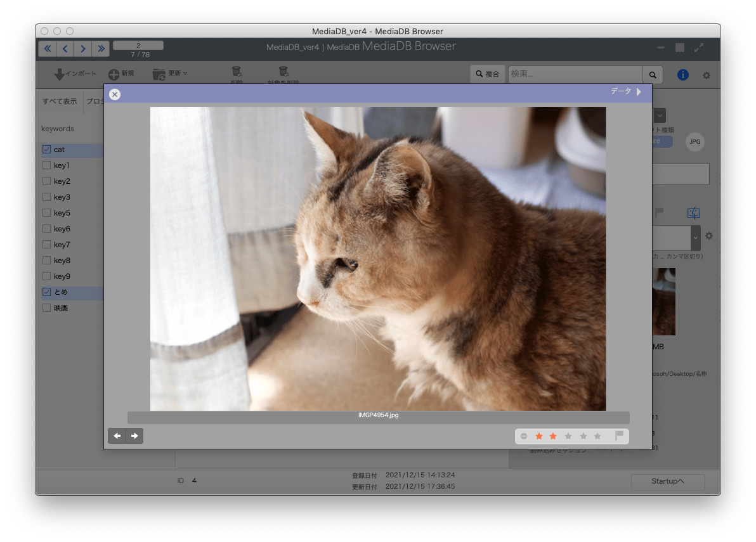Click the インポート import icon
This screenshot has height=542, width=756.
(x=60, y=74)
